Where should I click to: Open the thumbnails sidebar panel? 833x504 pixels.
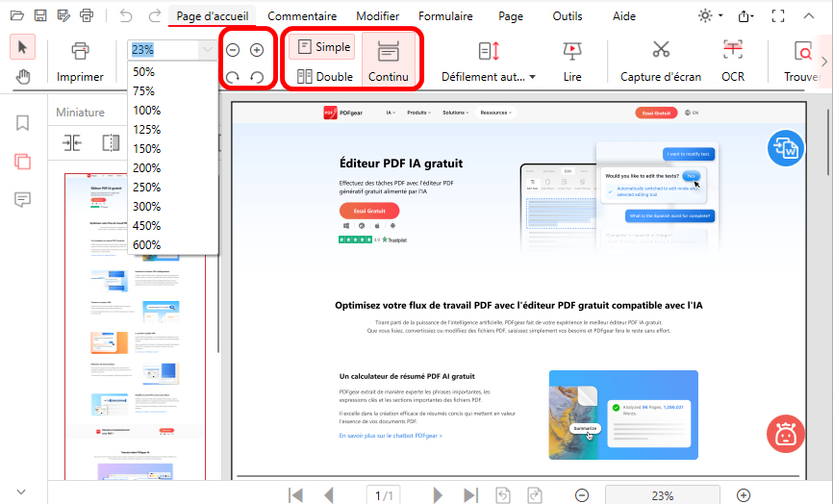click(22, 162)
